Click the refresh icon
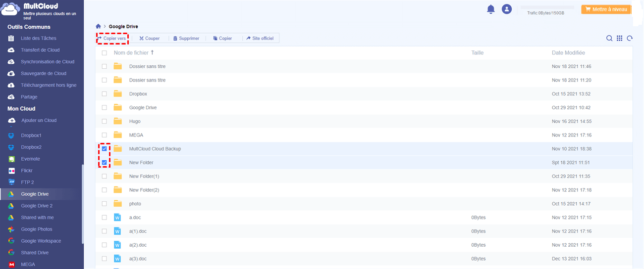This screenshot has height=269, width=644. [630, 38]
